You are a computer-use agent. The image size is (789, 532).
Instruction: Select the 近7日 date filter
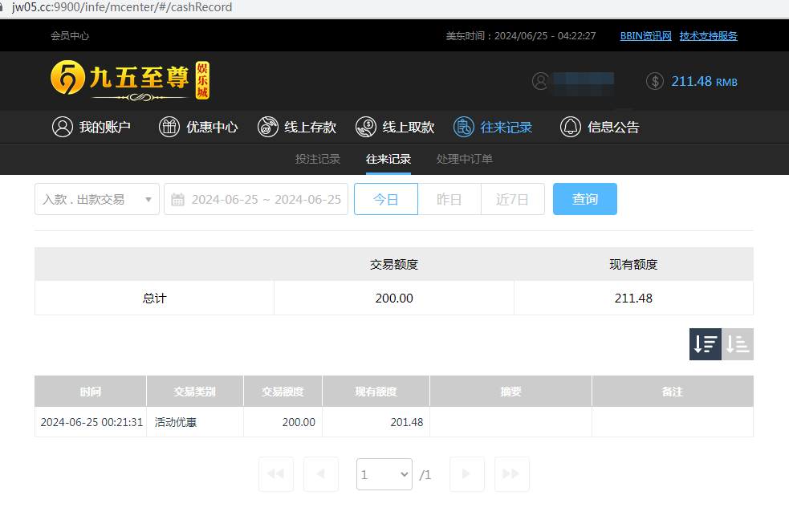[x=513, y=199]
